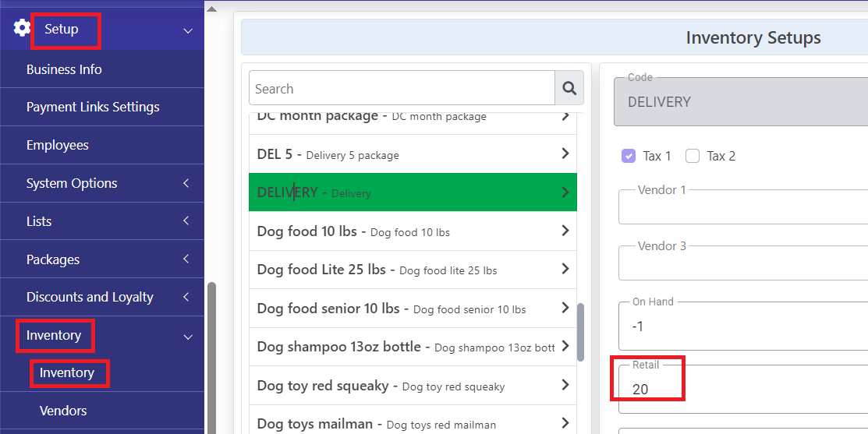Go to Vendors under Inventory
The width and height of the screenshot is (868, 434).
(x=102, y=411)
